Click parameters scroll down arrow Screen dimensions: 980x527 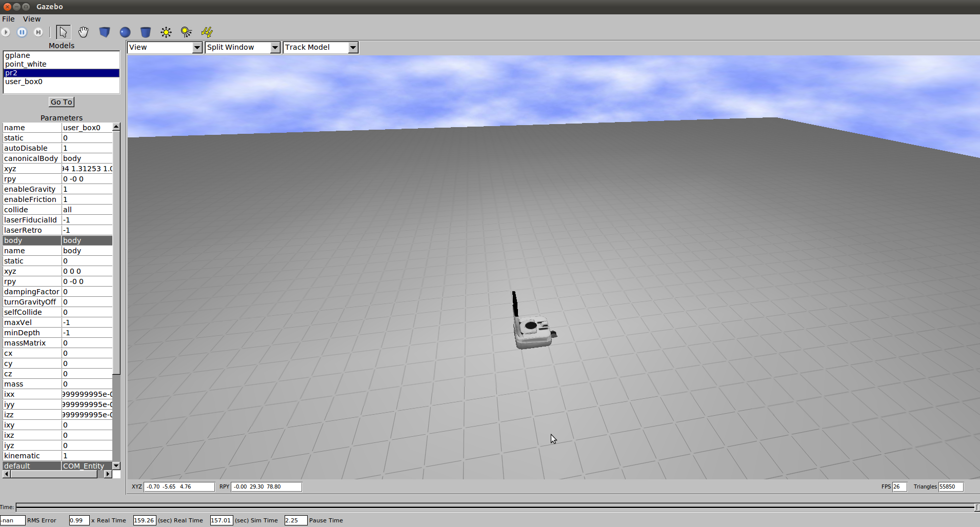coord(116,465)
